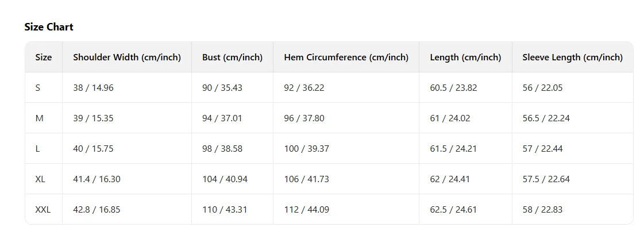The height and width of the screenshot is (231, 644).
Task: Click the Size column header
Action: [44, 57]
